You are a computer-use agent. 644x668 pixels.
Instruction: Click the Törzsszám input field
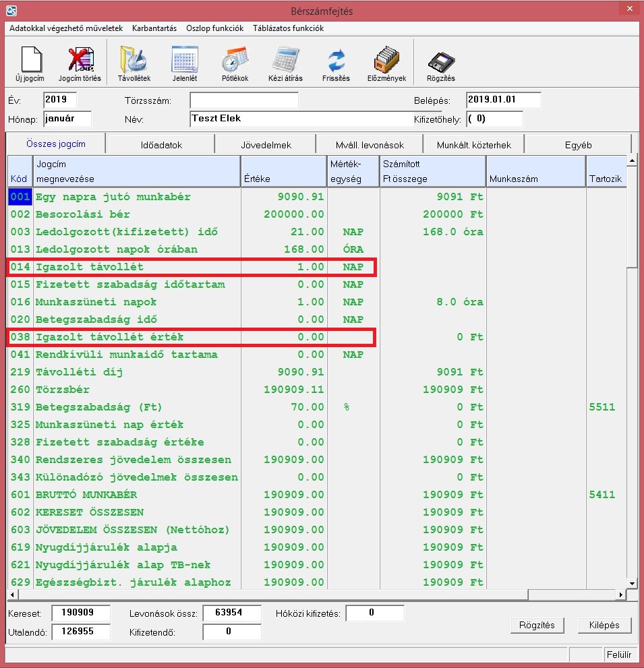(x=243, y=100)
